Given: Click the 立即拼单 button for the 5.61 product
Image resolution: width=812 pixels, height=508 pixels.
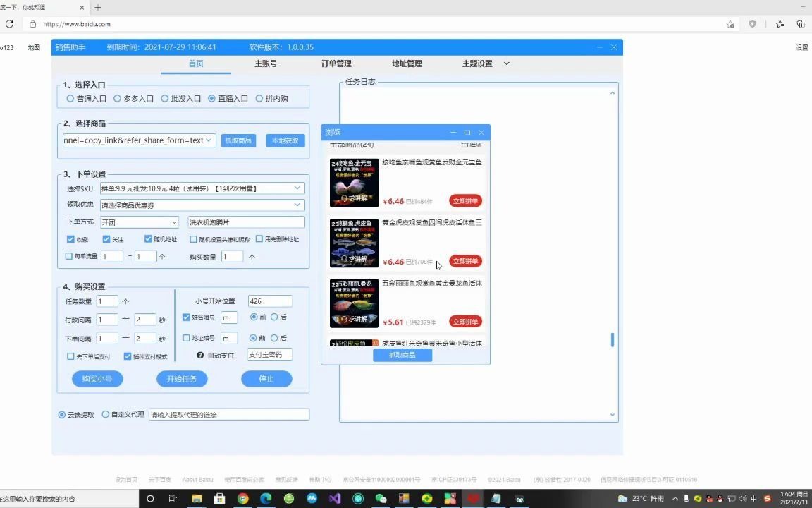Looking at the screenshot, I should [465, 321].
